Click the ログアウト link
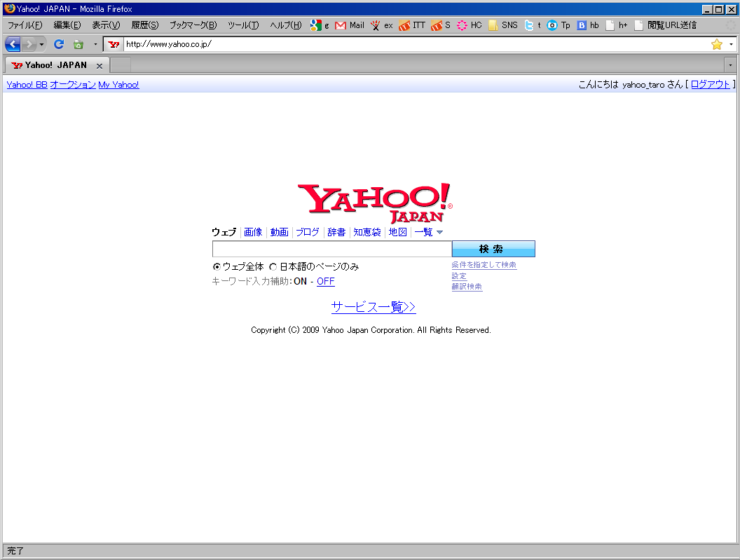The width and height of the screenshot is (740, 560). [711, 85]
